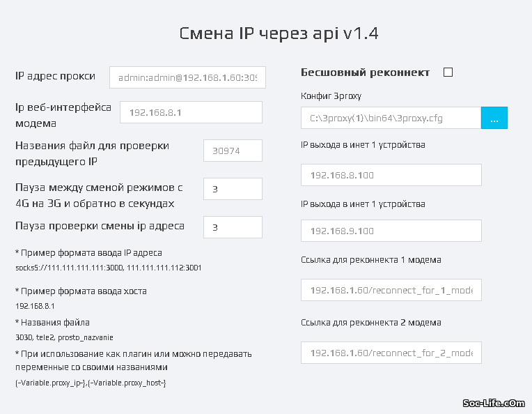
Task: Enable the Бесшовный реконнект checkbox
Action: [x=448, y=72]
